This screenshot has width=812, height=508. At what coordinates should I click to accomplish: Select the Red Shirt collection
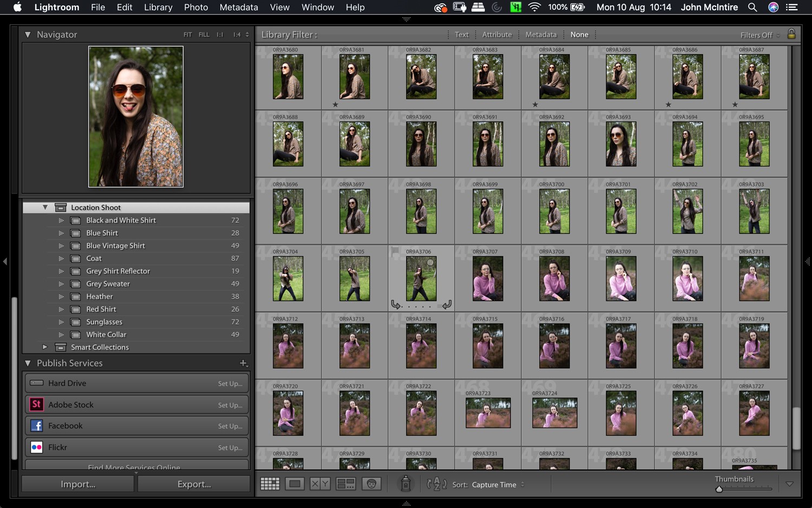101,309
